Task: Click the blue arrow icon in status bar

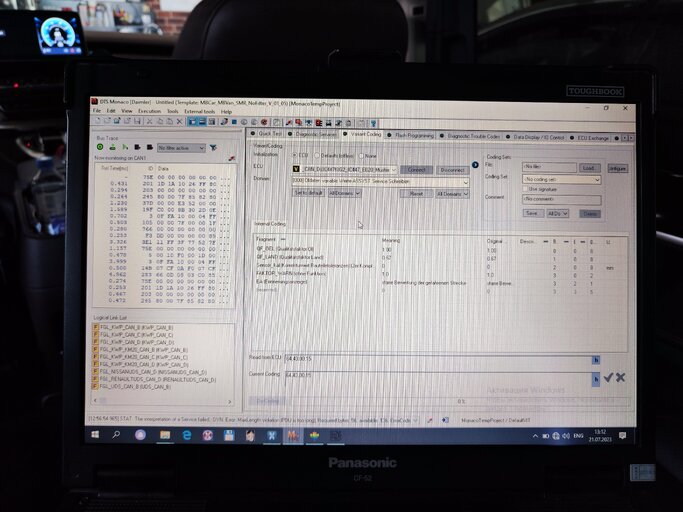Action: pyautogui.click(x=445, y=420)
